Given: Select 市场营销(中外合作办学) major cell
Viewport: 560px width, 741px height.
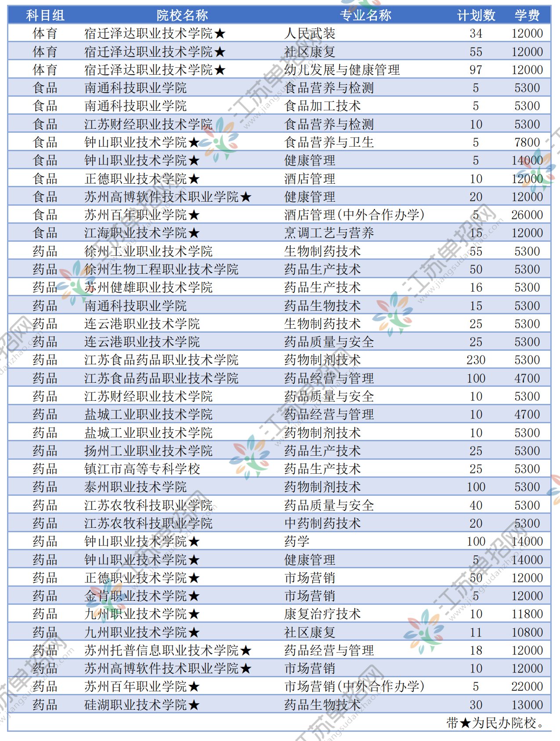Looking at the screenshot, I should tap(354, 687).
